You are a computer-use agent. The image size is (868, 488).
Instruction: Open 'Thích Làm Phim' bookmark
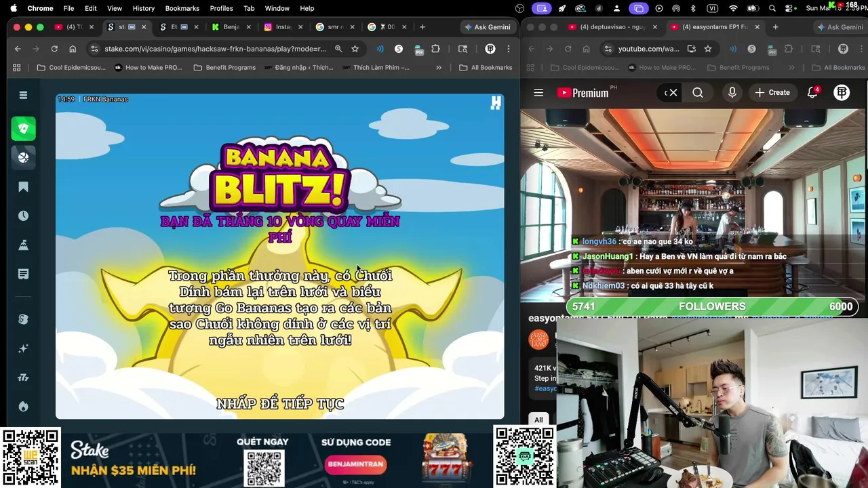click(376, 67)
